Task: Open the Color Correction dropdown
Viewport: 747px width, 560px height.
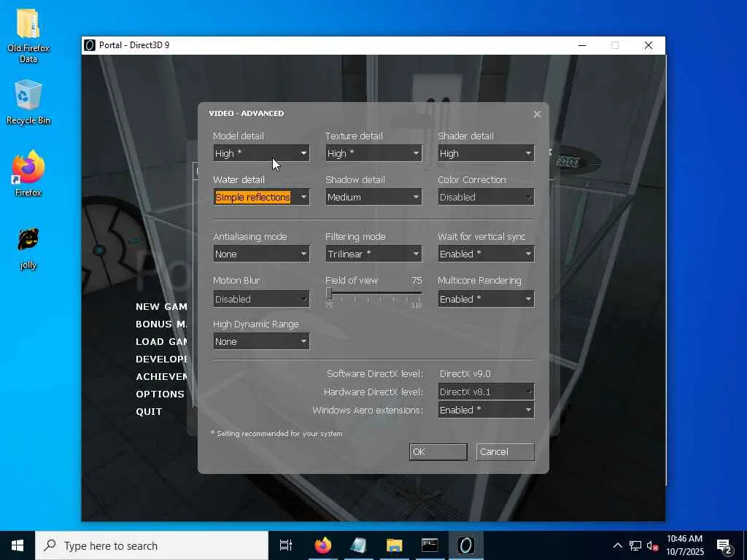Action: pos(486,197)
